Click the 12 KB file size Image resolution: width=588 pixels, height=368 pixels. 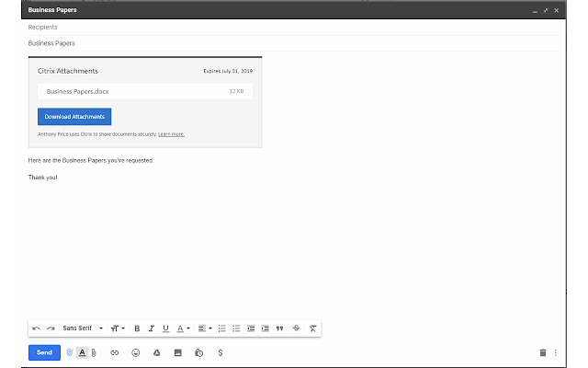tap(236, 91)
